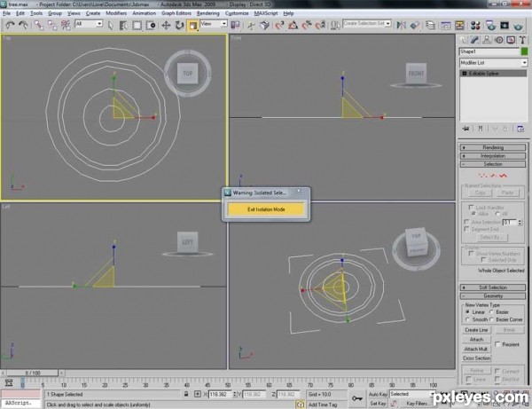Click the Attach Mult. button
This screenshot has height=409, width=532.
pos(476,349)
